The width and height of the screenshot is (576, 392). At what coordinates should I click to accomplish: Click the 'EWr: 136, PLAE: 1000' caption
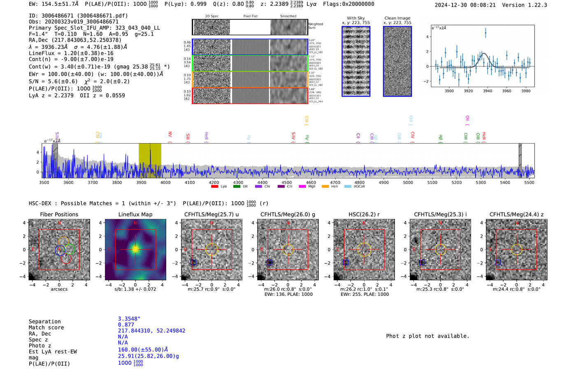(x=288, y=295)
